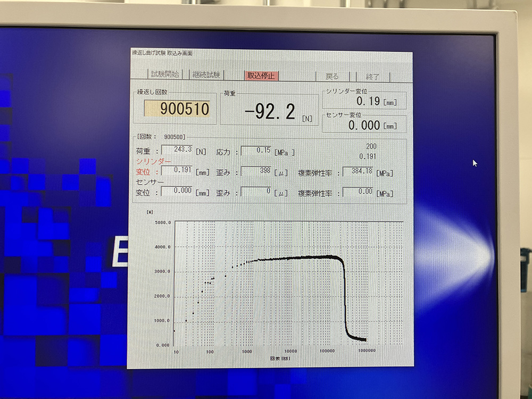
Task: Click the 荷重 readout showing -92.2 N
Action: [270, 111]
